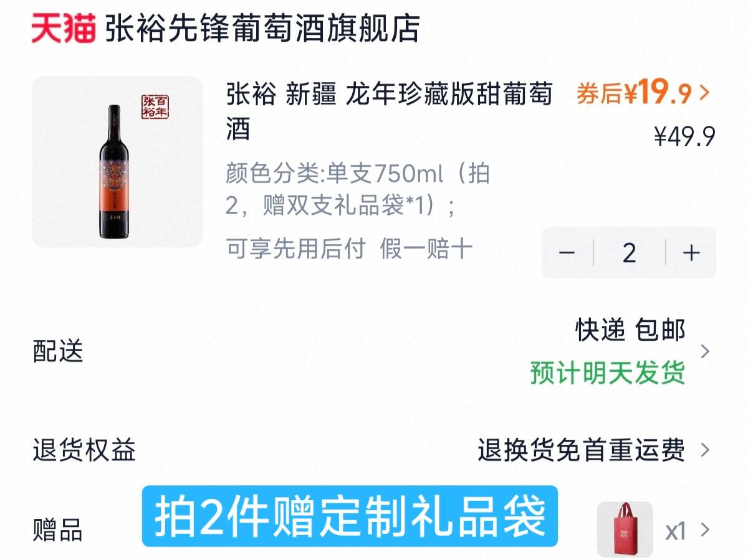
Task: Open 张裕先锋葡萄酒旗舰店 store page
Action: tap(262, 29)
